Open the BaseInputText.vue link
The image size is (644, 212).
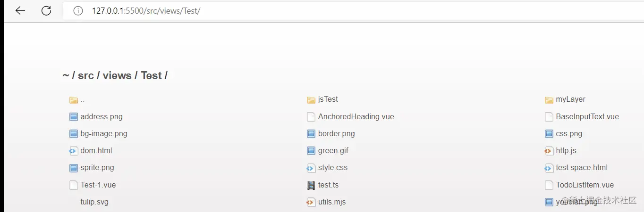(x=587, y=117)
